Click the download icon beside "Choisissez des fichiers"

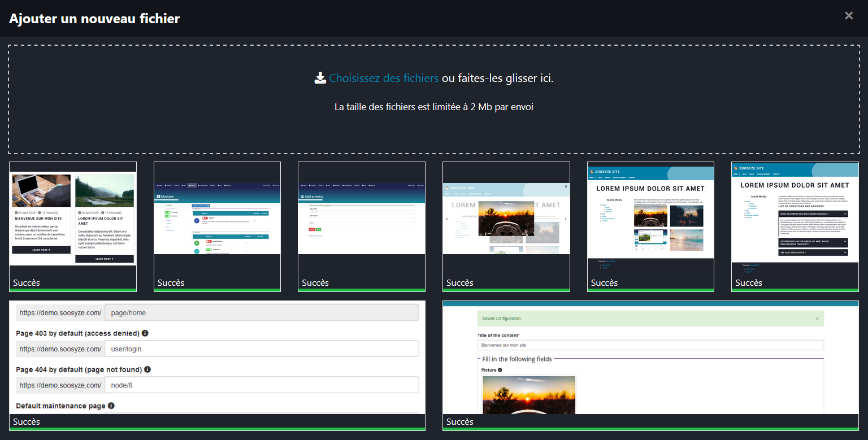(x=320, y=77)
